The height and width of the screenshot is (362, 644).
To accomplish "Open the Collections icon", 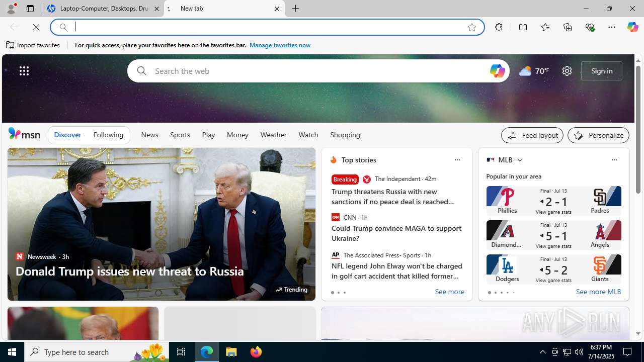I will click(568, 27).
